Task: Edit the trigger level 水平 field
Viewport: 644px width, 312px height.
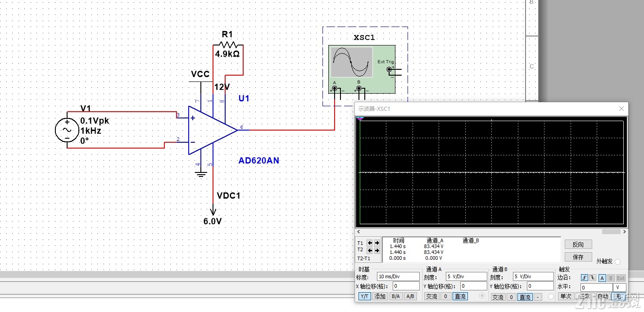Action: pos(597,288)
